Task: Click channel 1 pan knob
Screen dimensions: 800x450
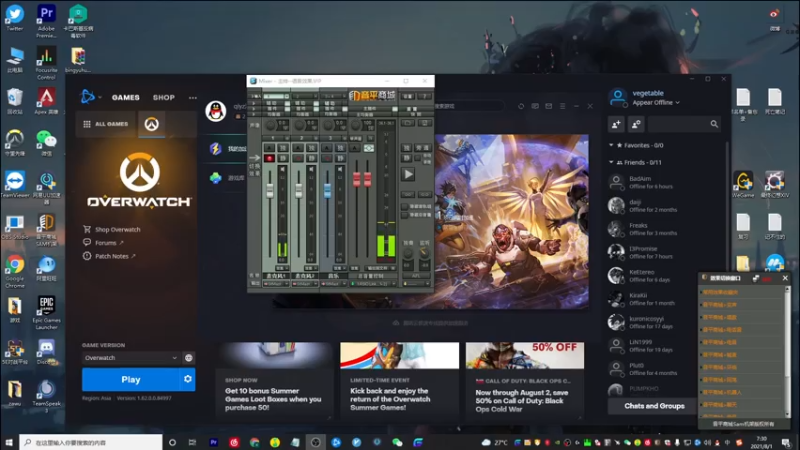Action: point(270,124)
